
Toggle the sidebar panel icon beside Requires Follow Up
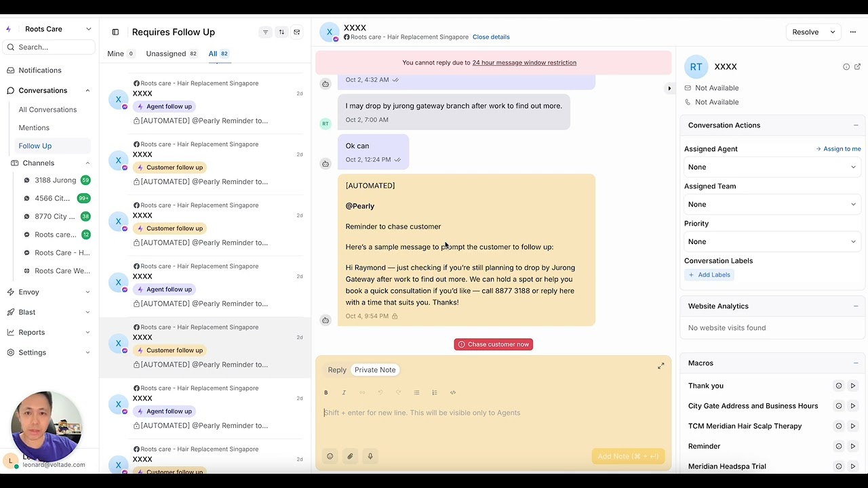point(115,32)
